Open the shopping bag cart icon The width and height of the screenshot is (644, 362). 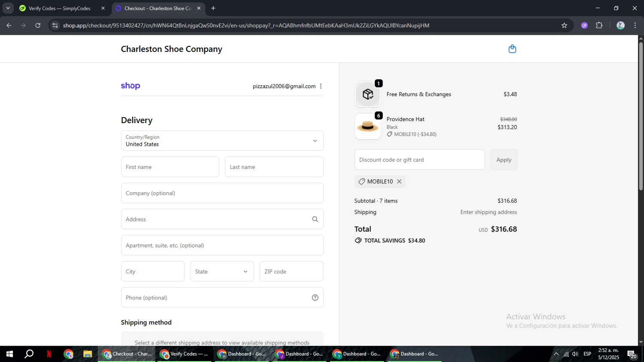[x=512, y=49]
